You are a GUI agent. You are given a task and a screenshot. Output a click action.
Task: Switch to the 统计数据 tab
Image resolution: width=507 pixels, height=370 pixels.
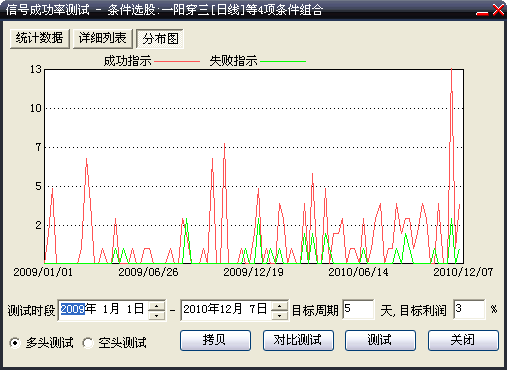[40, 38]
